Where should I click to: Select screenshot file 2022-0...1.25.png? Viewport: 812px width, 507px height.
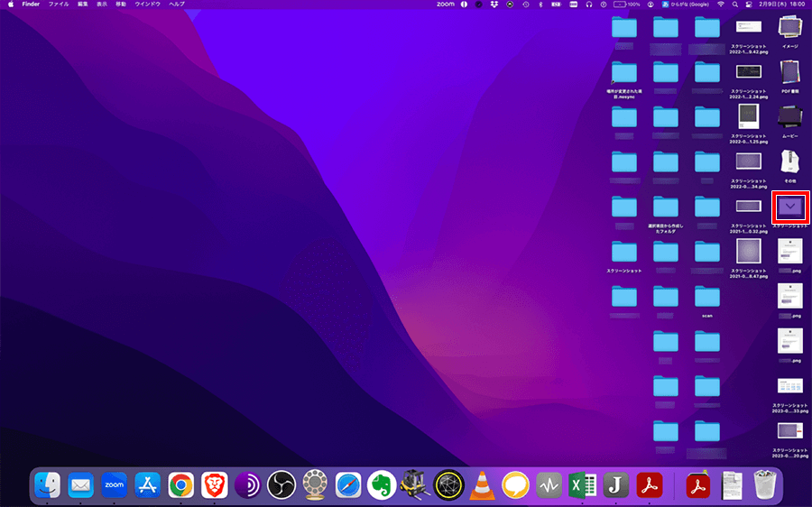[x=748, y=116]
